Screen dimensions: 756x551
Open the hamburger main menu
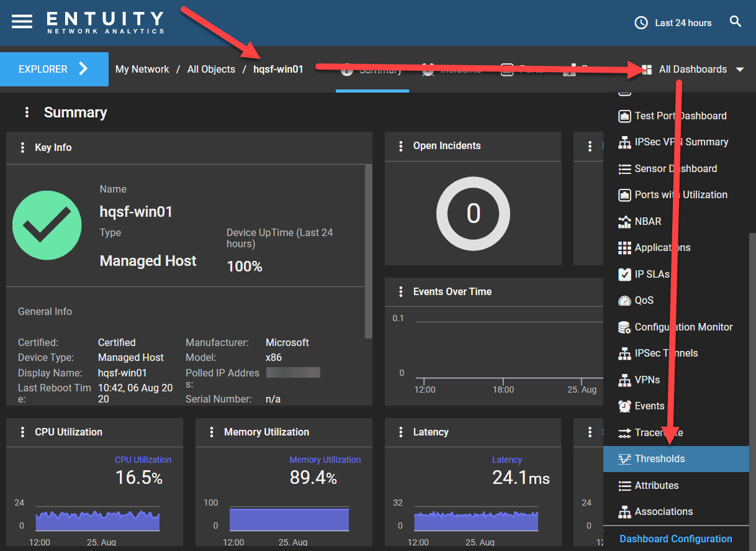coord(22,21)
